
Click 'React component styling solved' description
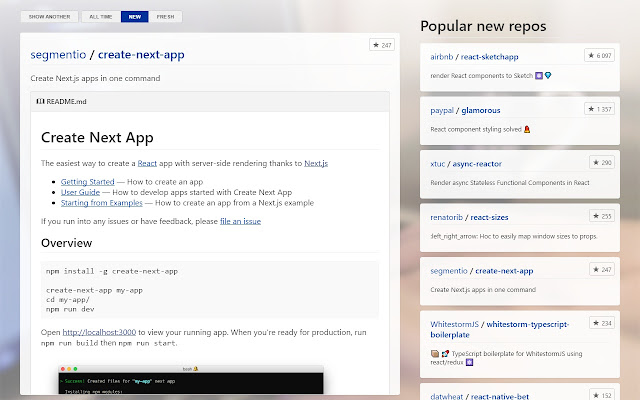[476, 129]
